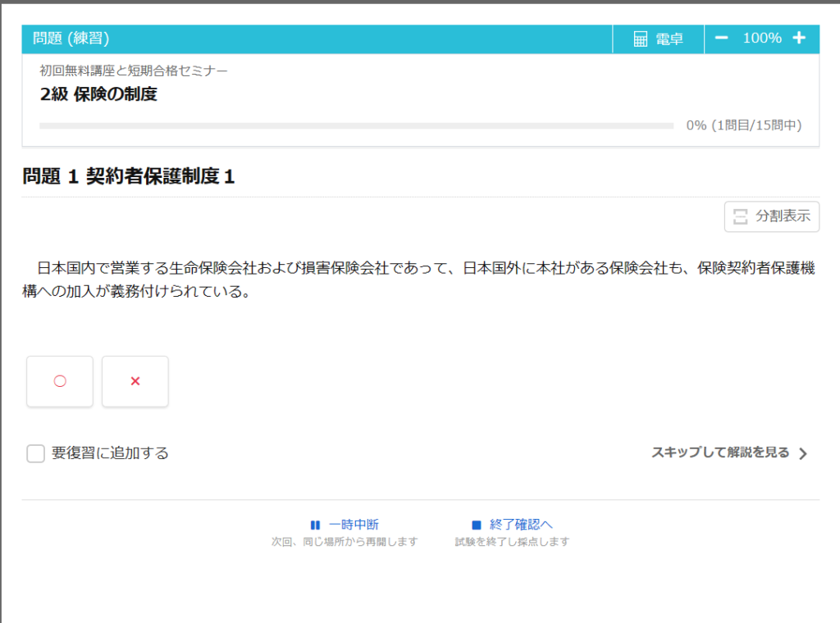
Task: Increase zoom with the plus icon
Action: point(799,39)
